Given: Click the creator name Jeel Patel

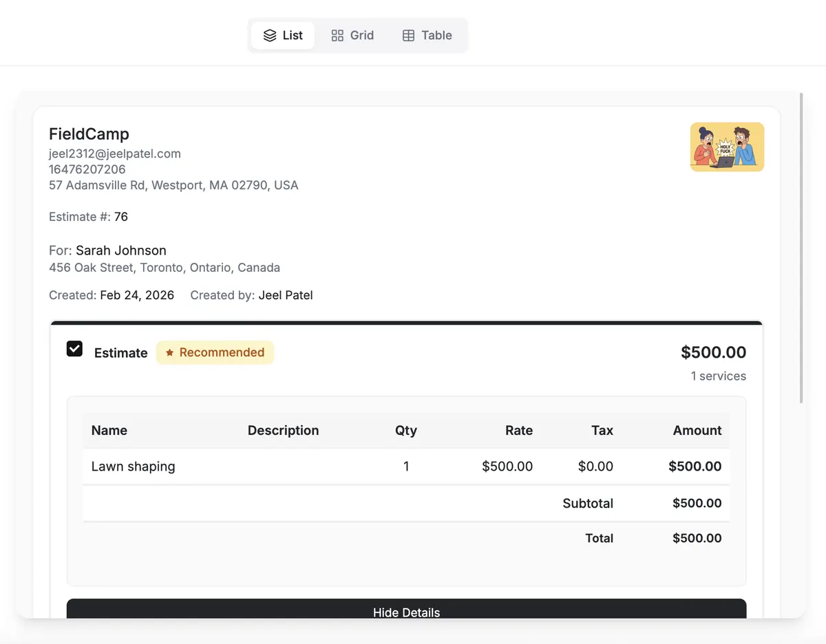Looking at the screenshot, I should 286,295.
